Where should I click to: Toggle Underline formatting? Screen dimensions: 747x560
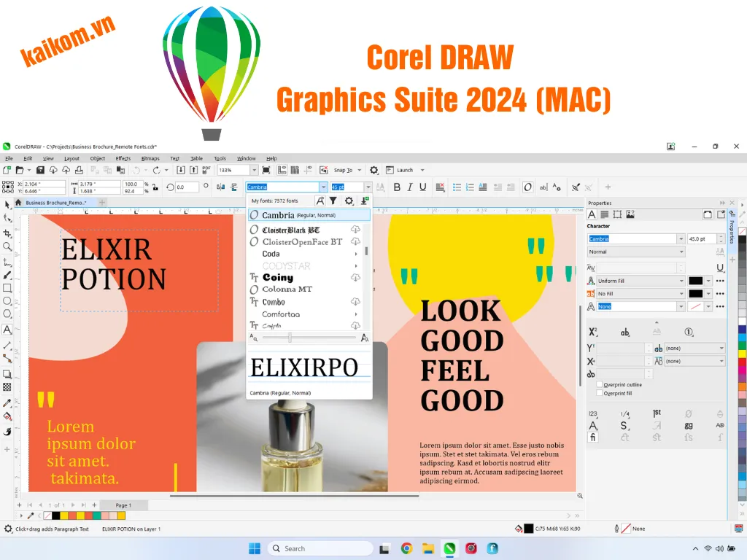tap(424, 187)
